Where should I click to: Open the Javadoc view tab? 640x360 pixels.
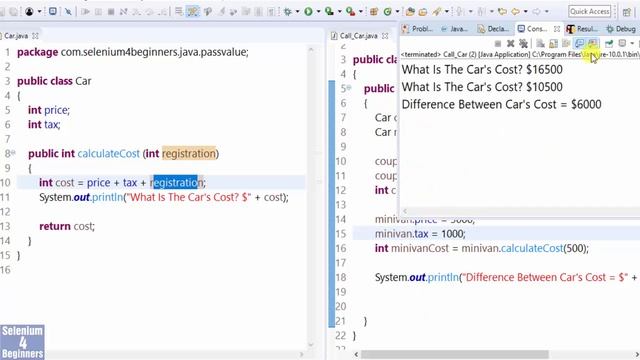click(454, 29)
